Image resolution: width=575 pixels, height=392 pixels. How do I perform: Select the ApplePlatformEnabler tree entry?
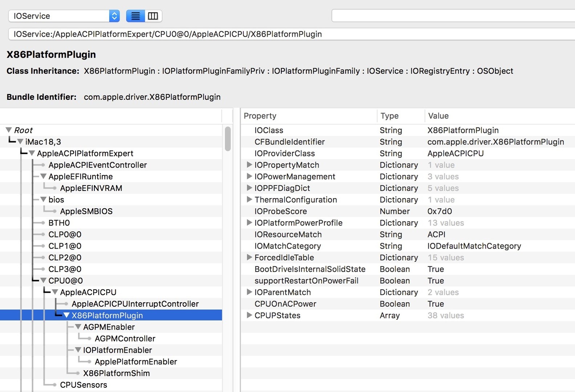pyautogui.click(x=136, y=362)
